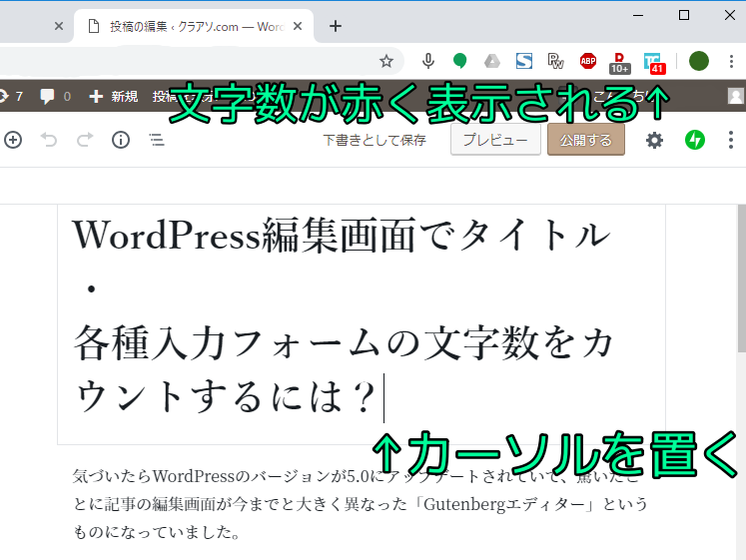Screen dimensions: 746x560
Task: Open the 新規 menu in admin bar
Action: tap(114, 97)
